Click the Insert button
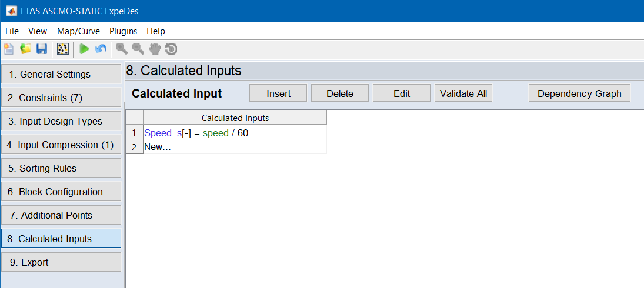The width and height of the screenshot is (644, 288). (x=278, y=93)
